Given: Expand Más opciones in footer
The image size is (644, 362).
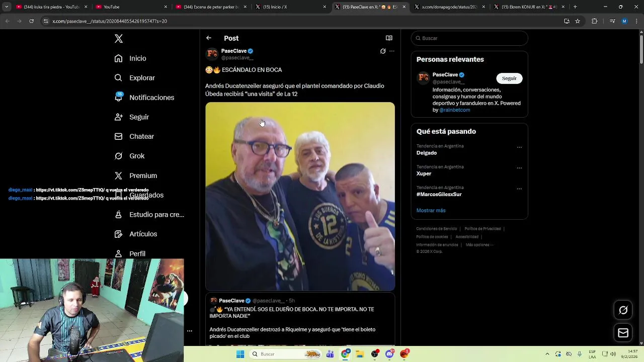Looking at the screenshot, I should [479, 245].
